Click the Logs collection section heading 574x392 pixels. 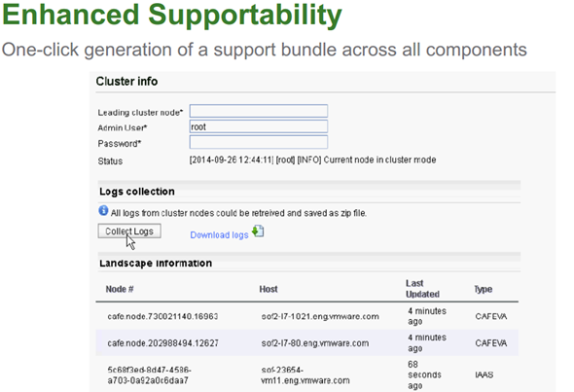(137, 192)
